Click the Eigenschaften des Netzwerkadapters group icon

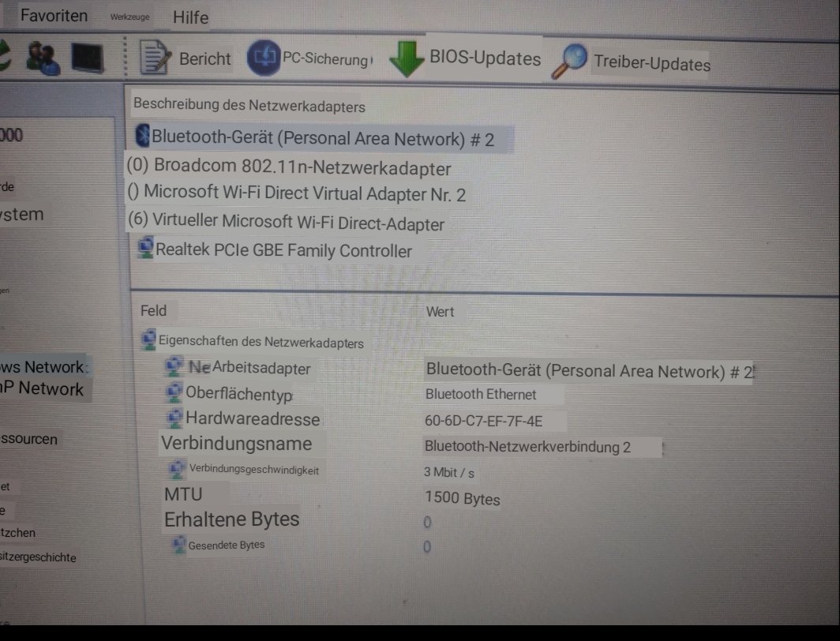click(x=148, y=340)
